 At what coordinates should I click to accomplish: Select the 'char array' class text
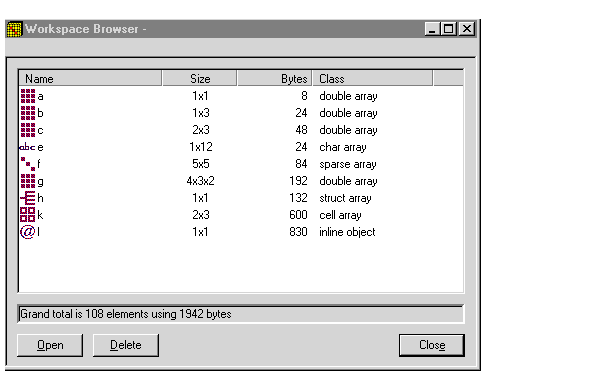[343, 147]
